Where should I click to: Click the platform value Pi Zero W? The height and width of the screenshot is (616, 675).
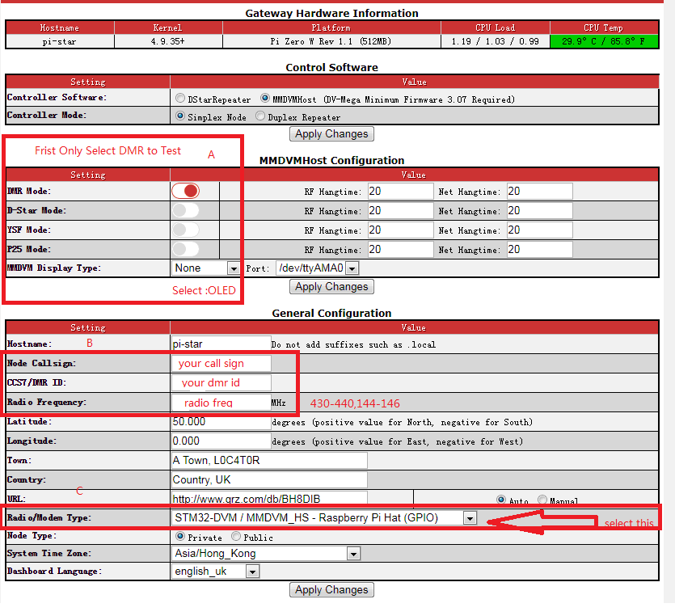click(x=331, y=41)
